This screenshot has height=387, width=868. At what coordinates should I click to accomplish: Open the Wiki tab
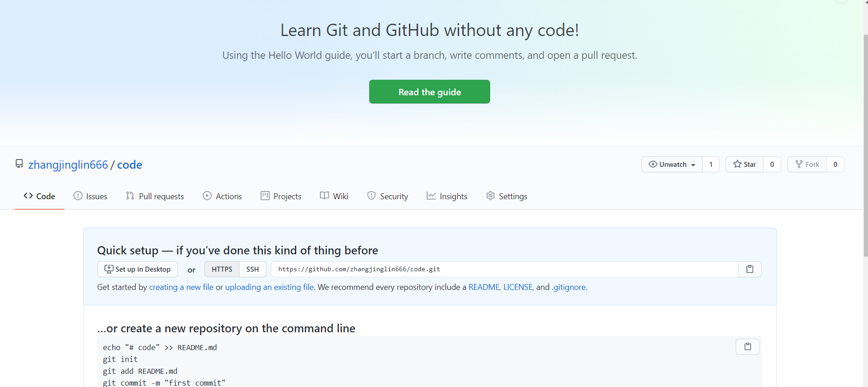(x=334, y=196)
